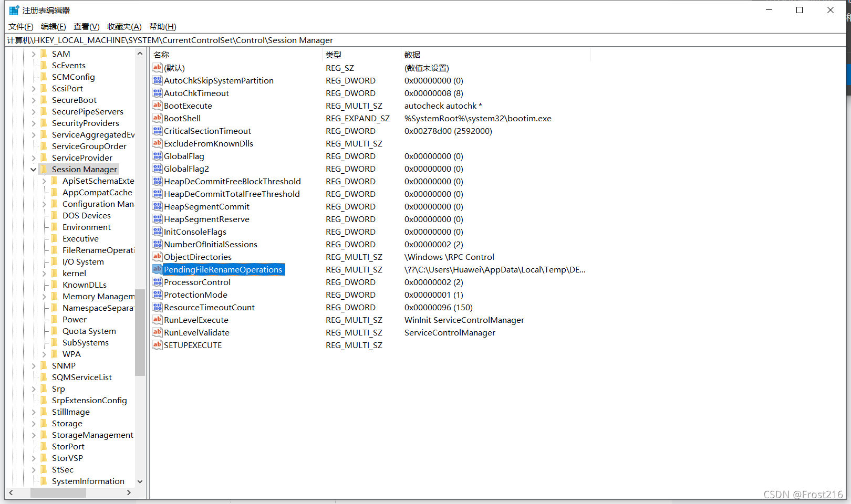Click the Registry Editor title bar icon
Image resolution: width=851 pixels, height=504 pixels.
click(14, 10)
